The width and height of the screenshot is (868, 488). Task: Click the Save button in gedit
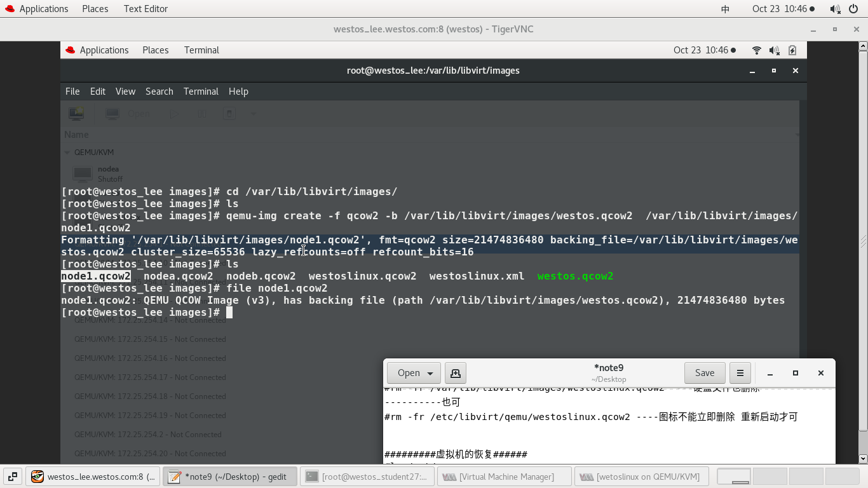coord(705,373)
